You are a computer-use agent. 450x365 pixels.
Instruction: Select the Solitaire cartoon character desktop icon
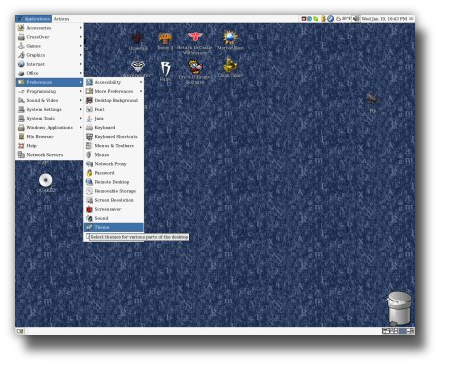coord(195,67)
